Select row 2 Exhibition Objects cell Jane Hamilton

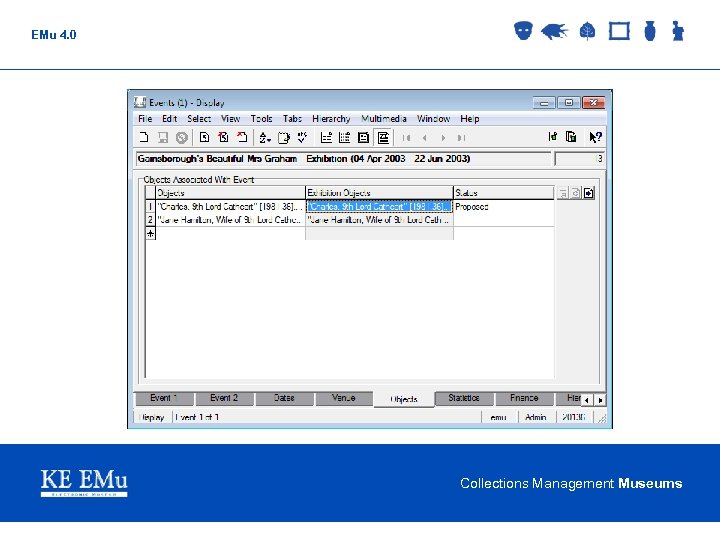379,220
